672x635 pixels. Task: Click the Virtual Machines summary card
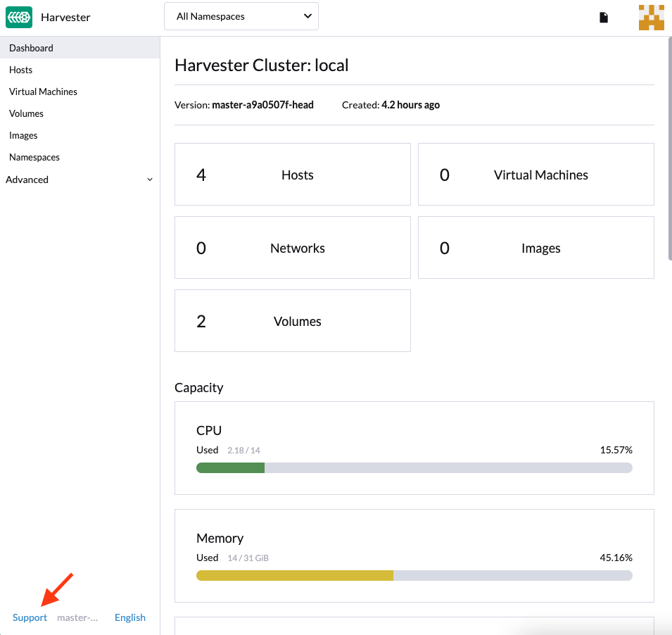[x=535, y=174]
